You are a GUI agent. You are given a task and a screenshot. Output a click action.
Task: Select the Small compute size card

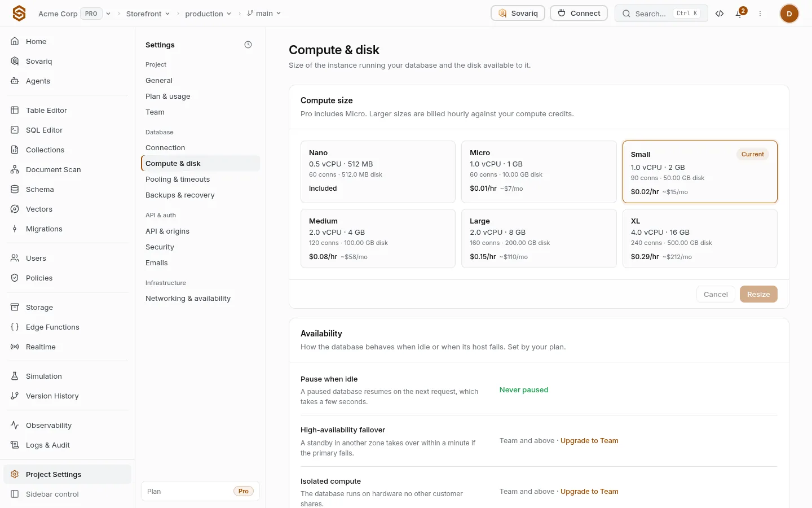coord(700,172)
